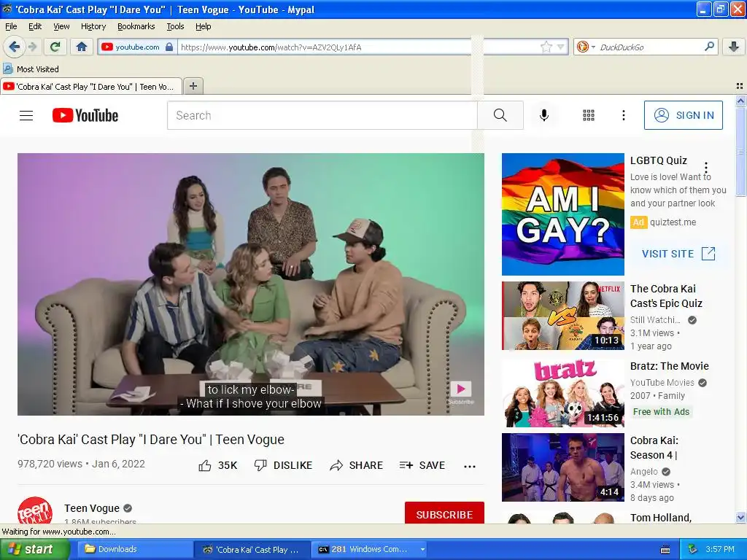Switch to 'Cobra Kai' Cast Play taskbar window
Image resolution: width=747 pixels, height=560 pixels.
(x=252, y=549)
